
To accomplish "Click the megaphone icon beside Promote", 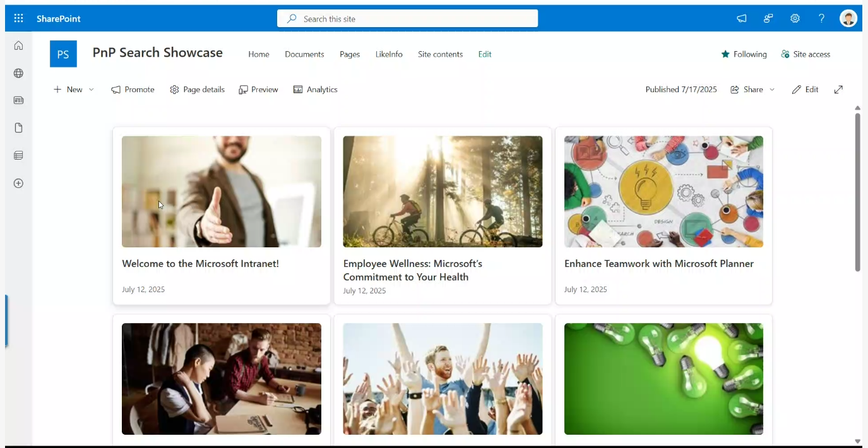I will coord(116,90).
